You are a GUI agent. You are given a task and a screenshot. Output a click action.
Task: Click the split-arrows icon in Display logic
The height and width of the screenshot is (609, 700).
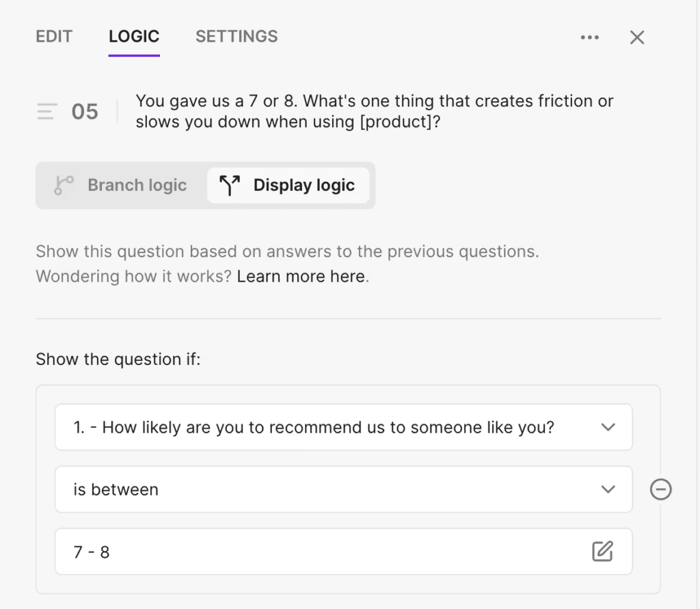pos(230,185)
